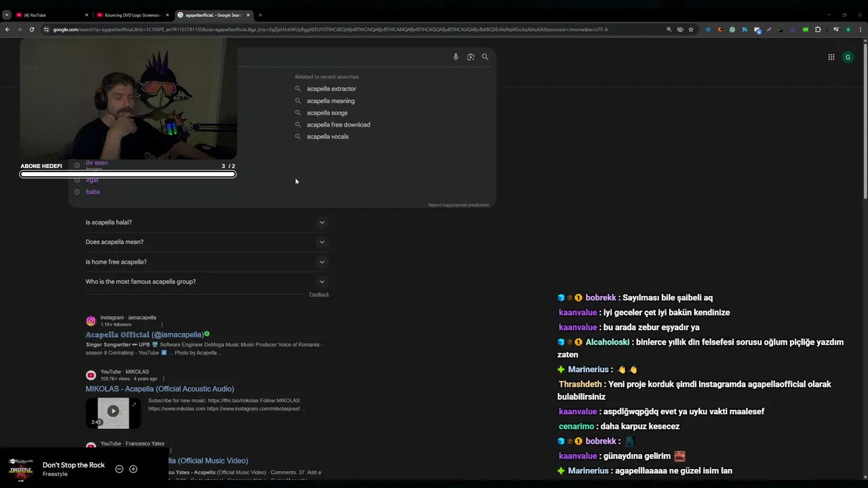868x488 pixels.
Task: Open the media control icon in toolbar
Action: (835, 29)
